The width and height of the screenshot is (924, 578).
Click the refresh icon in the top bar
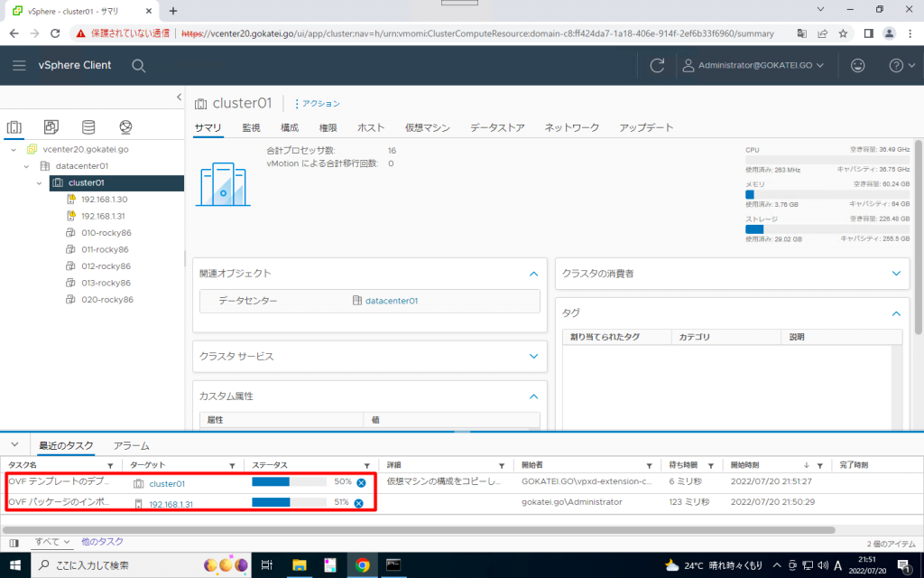click(x=656, y=65)
